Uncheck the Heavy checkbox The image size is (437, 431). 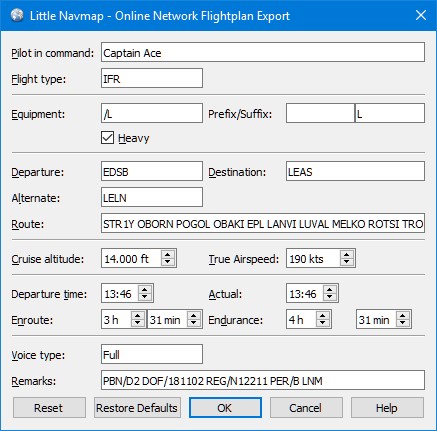pos(107,137)
